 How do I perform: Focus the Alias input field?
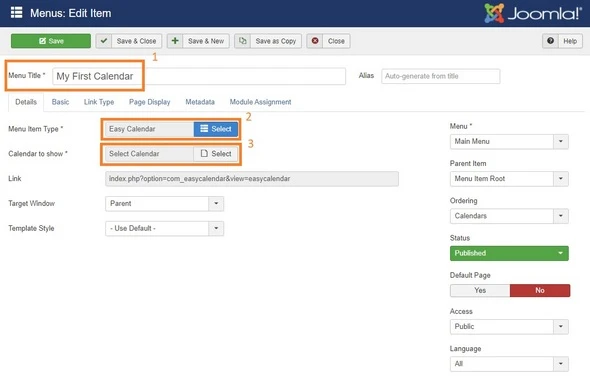point(441,76)
